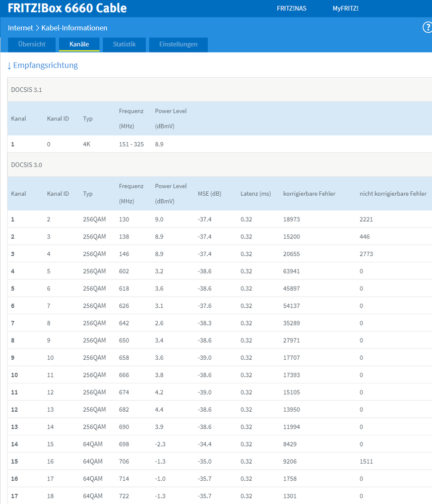Click the MSE (dB) column header

209,194
